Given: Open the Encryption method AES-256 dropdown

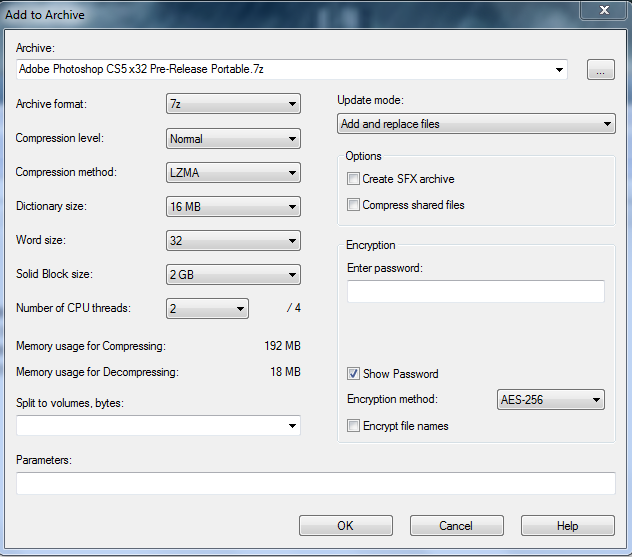Looking at the screenshot, I should click(551, 400).
